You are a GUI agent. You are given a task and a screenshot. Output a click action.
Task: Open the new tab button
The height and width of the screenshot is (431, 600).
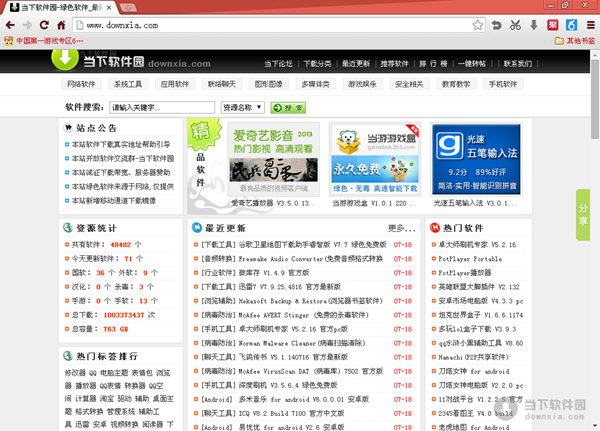point(128,7)
